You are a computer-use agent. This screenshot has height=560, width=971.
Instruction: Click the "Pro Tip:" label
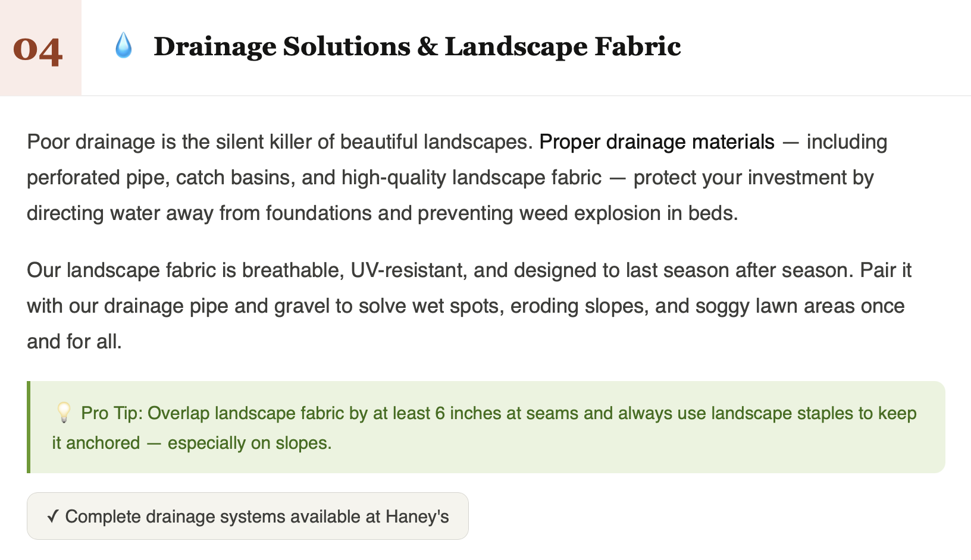point(112,413)
